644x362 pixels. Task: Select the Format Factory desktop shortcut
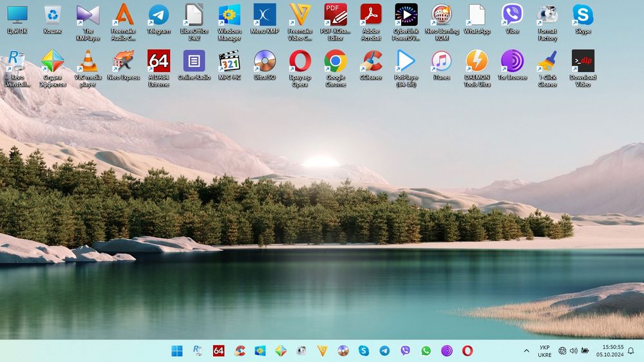547,23
